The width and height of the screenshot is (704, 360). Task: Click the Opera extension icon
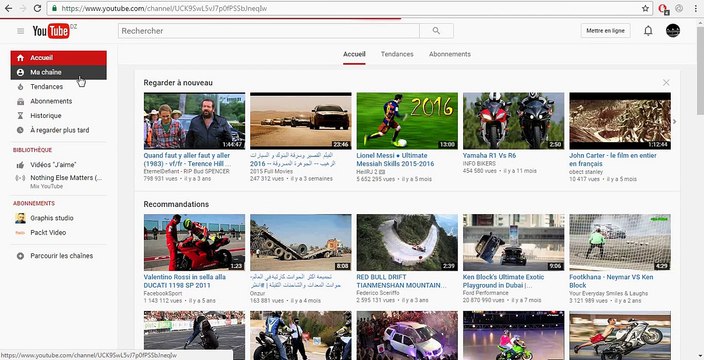[x=662, y=9]
